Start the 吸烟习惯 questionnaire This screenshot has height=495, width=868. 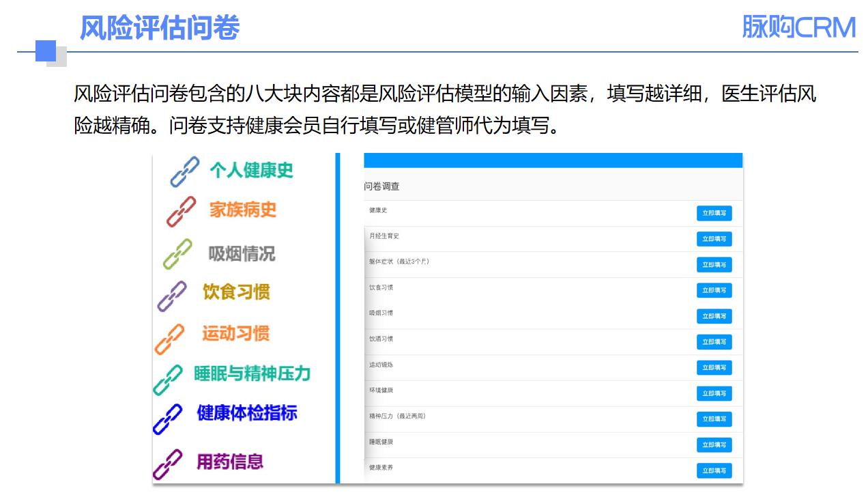tap(714, 316)
